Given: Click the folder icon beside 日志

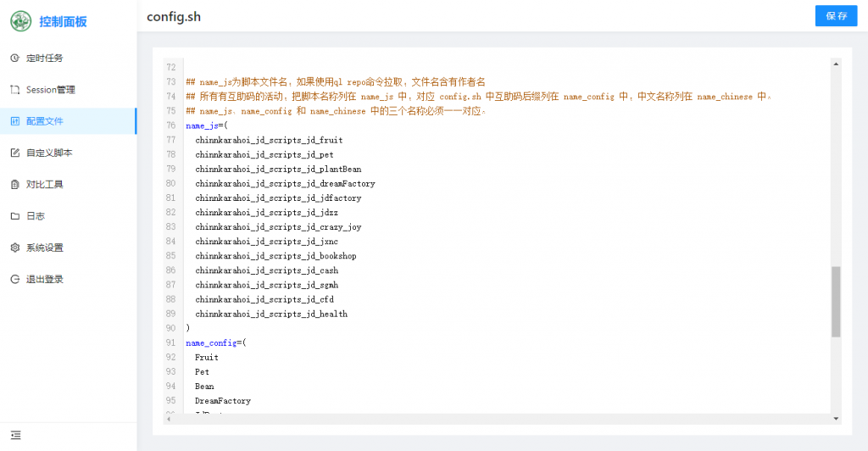Looking at the screenshot, I should (14, 216).
